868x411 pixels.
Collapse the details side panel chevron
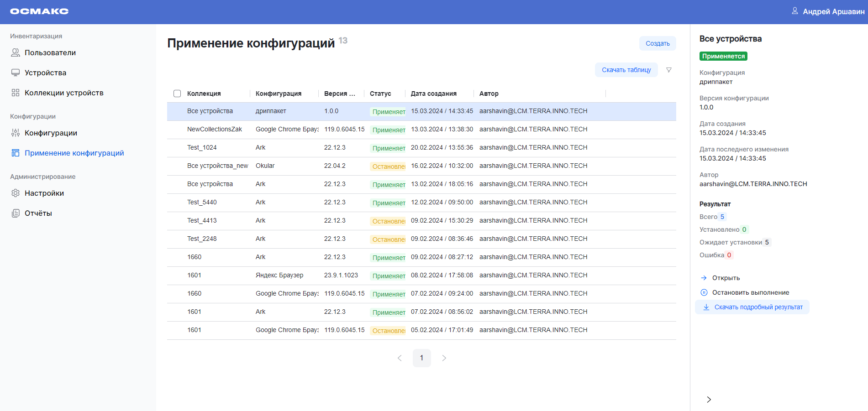click(x=709, y=400)
